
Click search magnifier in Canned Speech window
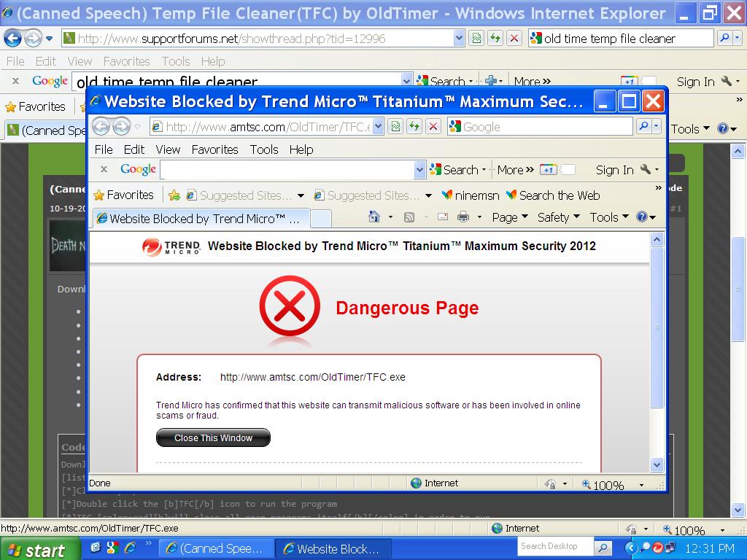[724, 38]
